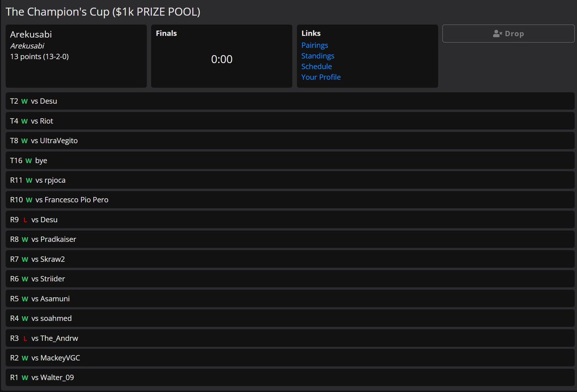577x392 pixels.
Task: Open the R5 match vs Asamuni
Action: 290,298
